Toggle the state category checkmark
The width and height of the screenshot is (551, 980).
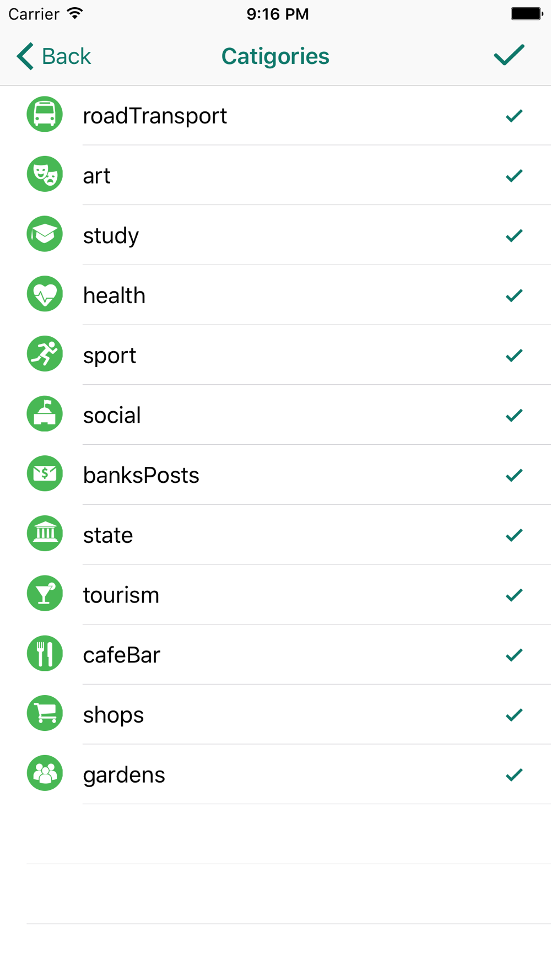[514, 535]
